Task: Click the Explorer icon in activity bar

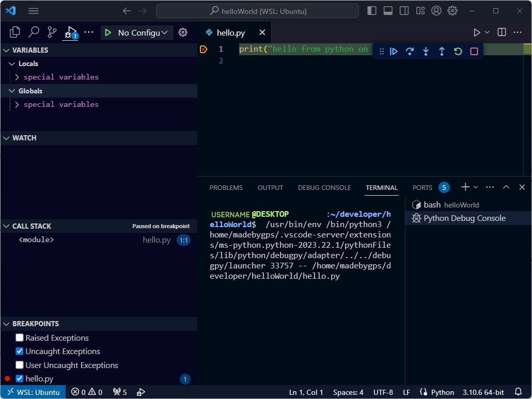Action: [14, 32]
